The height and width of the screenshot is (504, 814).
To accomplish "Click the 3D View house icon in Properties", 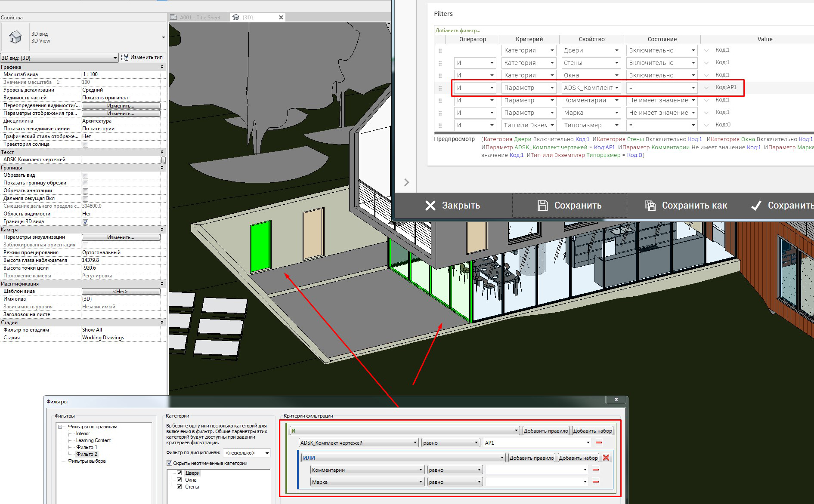I will pyautogui.click(x=15, y=37).
